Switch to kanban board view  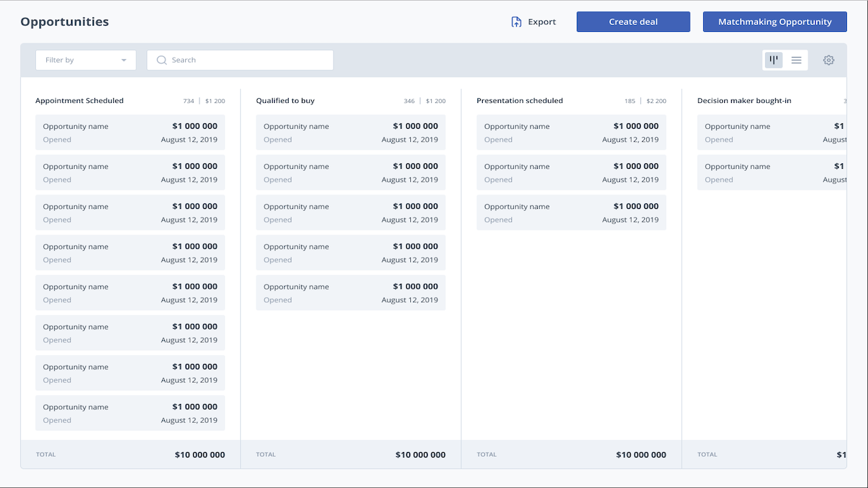(774, 60)
